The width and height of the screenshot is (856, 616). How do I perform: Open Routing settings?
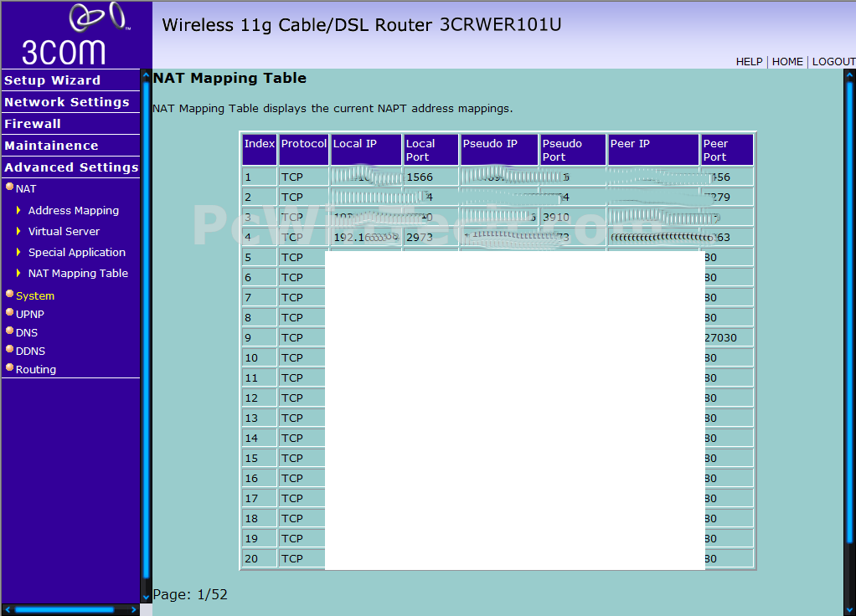click(x=35, y=370)
